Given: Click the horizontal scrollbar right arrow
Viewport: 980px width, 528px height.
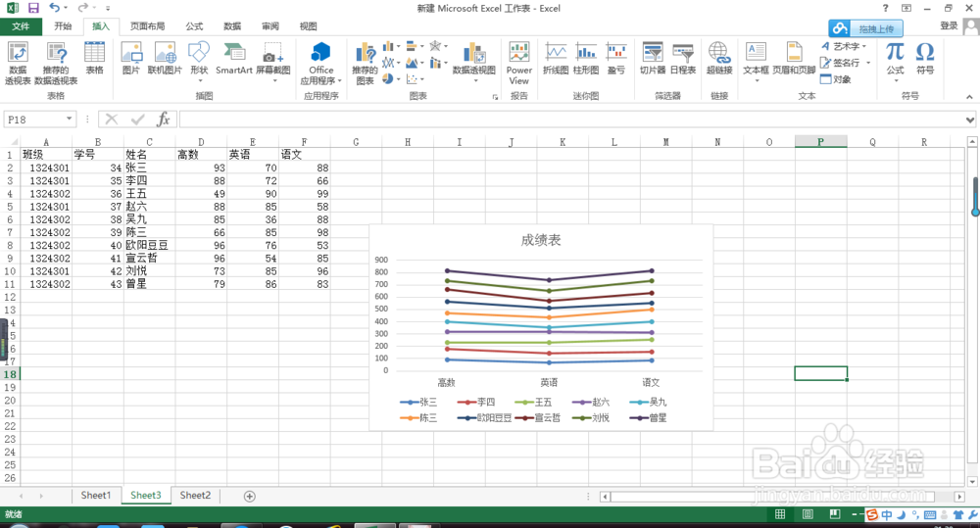Looking at the screenshot, I should tap(959, 497).
